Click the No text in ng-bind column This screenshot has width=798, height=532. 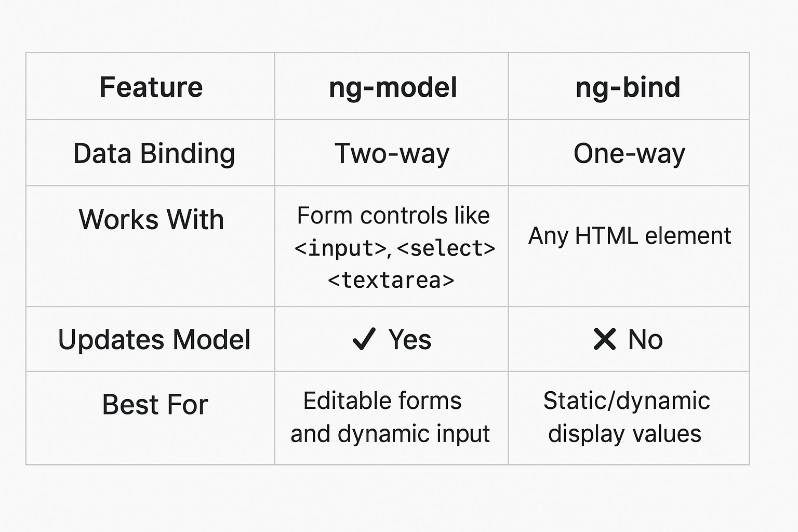click(x=645, y=340)
